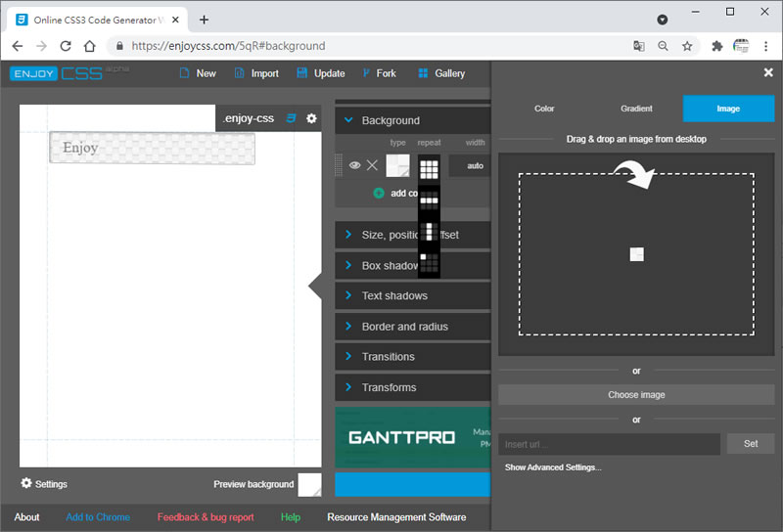Screen dimensions: 783x532
Task: Expand the Size, position, offset section
Action: (x=412, y=235)
